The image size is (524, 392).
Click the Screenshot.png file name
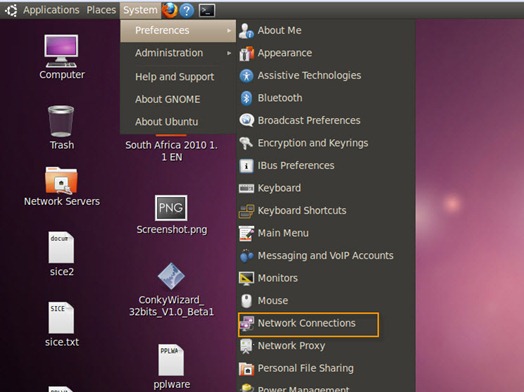[x=172, y=230]
